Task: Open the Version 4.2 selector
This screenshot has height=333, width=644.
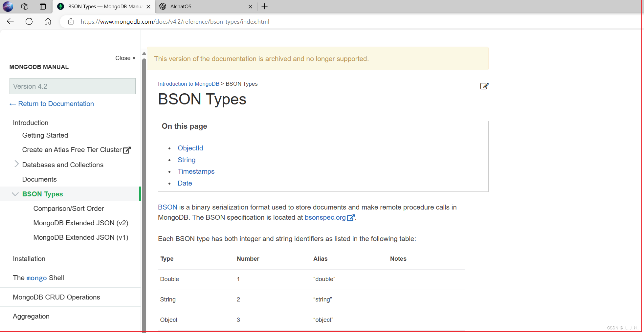Action: pyautogui.click(x=73, y=86)
